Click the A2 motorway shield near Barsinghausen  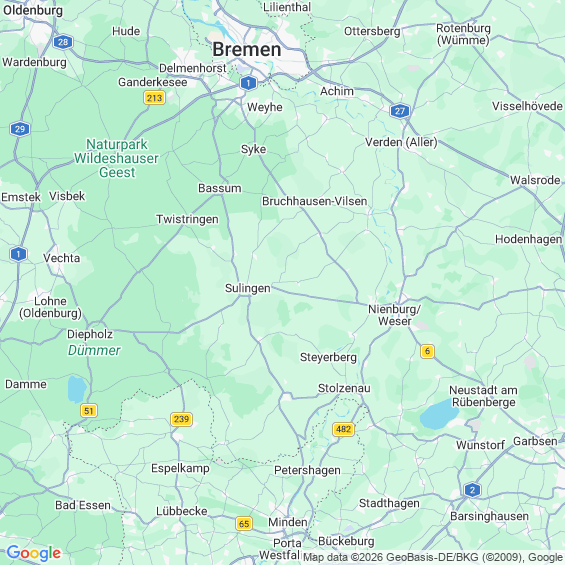tap(472, 490)
